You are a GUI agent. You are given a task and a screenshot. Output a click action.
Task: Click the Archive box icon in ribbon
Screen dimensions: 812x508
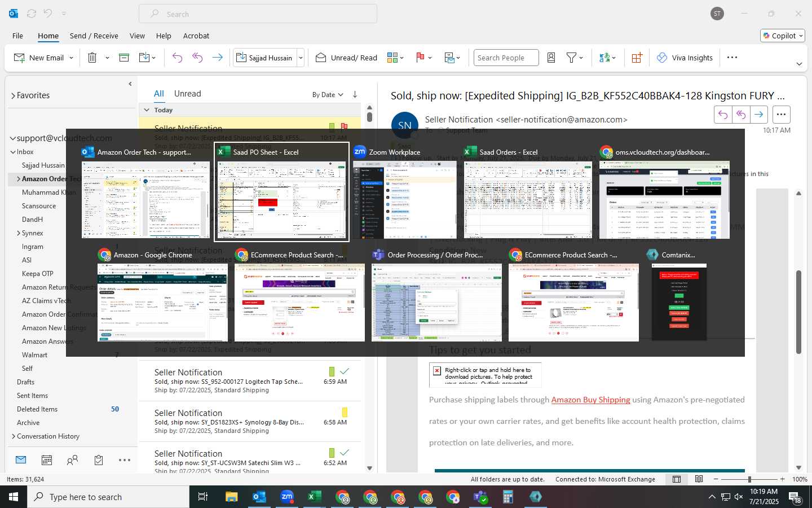pyautogui.click(x=124, y=58)
